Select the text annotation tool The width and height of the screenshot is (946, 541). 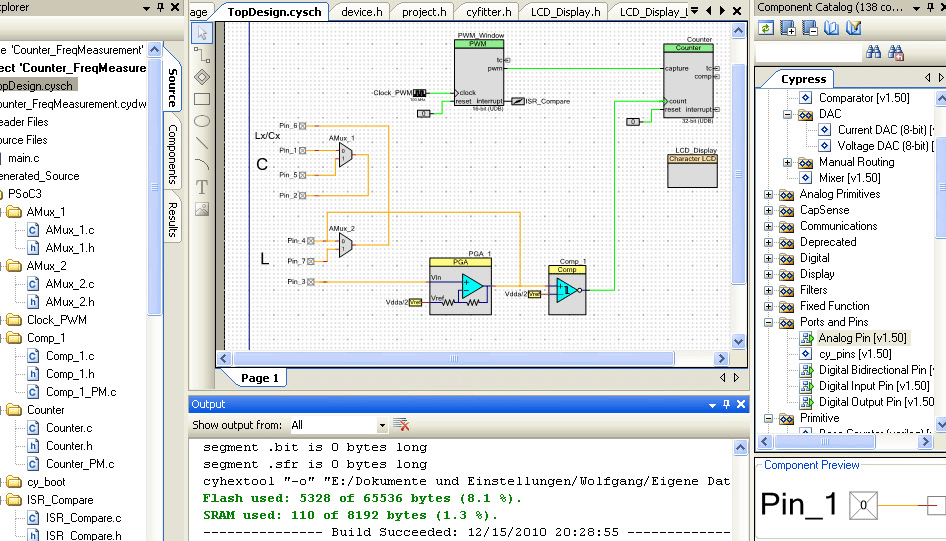coord(202,187)
